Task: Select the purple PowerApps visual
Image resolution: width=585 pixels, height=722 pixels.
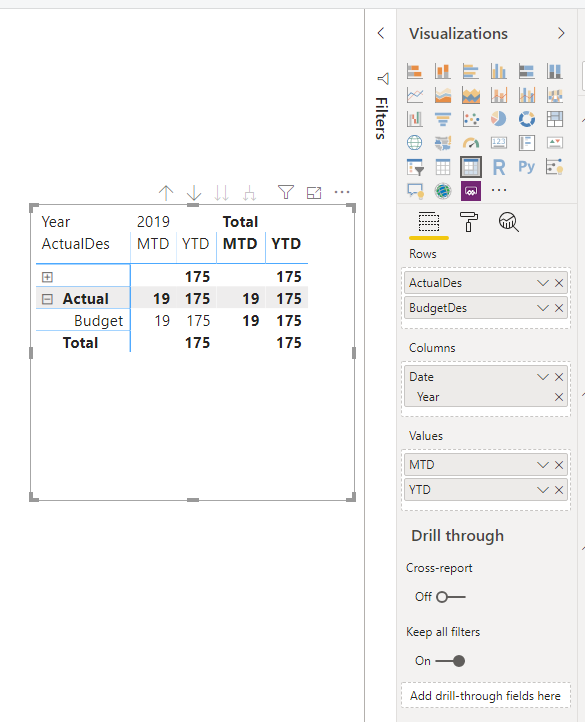Action: click(471, 191)
